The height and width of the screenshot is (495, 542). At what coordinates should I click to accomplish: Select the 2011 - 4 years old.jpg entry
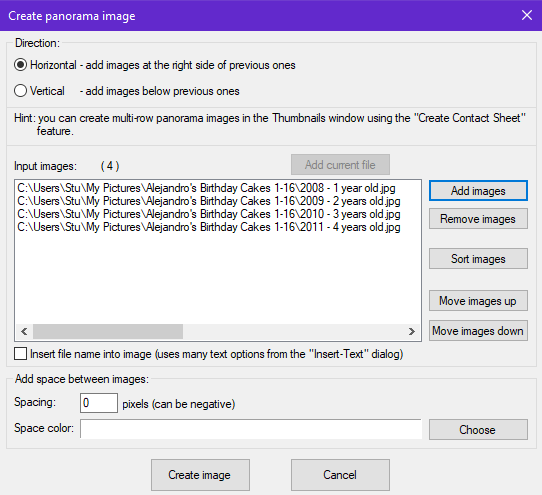(x=208, y=227)
